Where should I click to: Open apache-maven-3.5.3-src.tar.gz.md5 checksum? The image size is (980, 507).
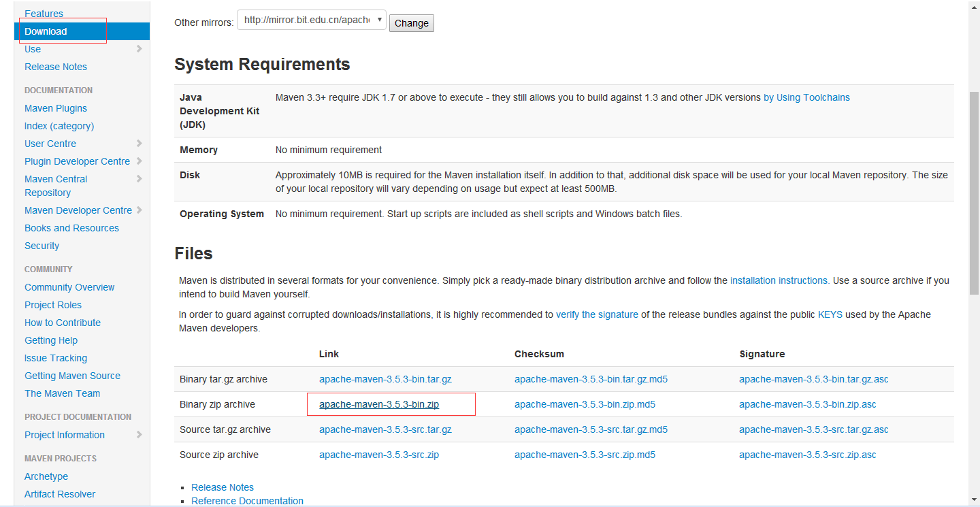click(591, 429)
